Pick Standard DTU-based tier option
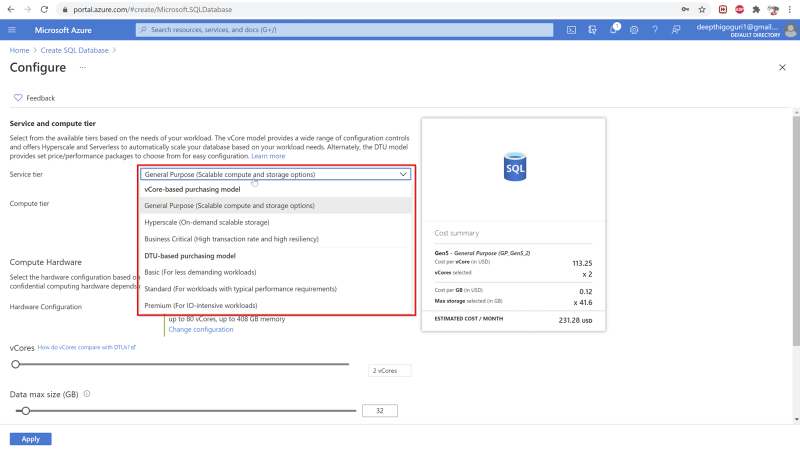This screenshot has width=800, height=450. click(x=240, y=289)
